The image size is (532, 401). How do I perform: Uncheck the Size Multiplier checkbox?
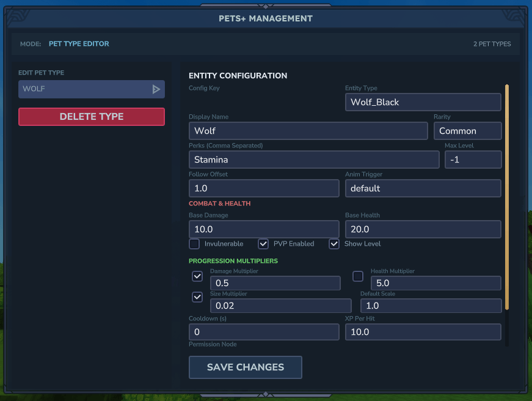click(197, 297)
